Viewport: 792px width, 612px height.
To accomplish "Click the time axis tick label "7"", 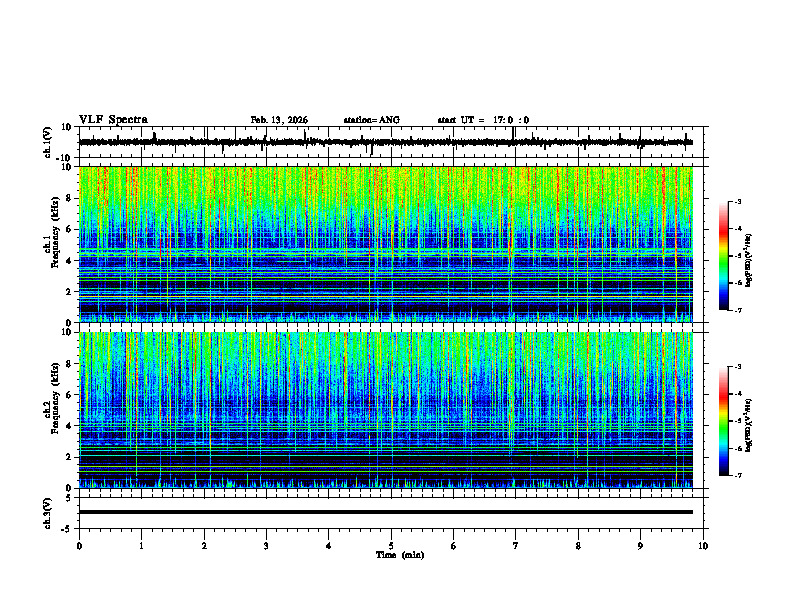I will 516,546.
